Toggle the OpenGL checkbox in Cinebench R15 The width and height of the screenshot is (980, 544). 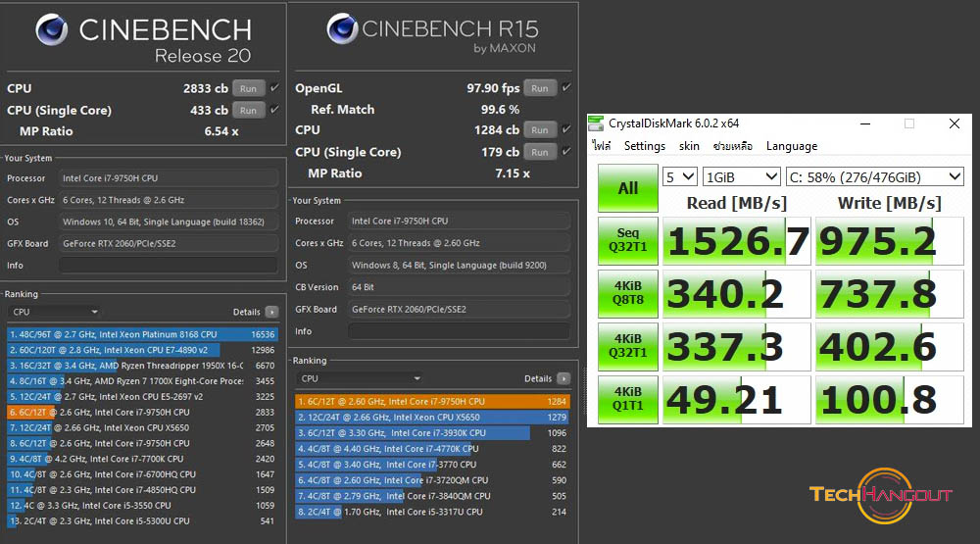click(566, 87)
